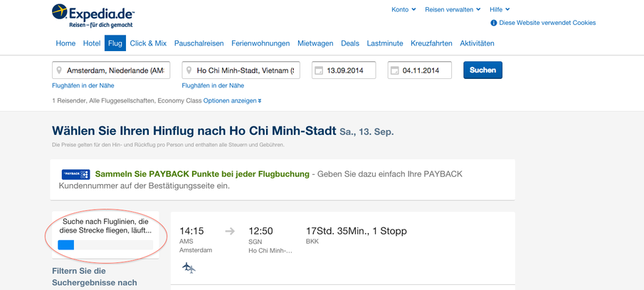Click Filtern Sie die Suchergebnisse nach heading
This screenshot has width=644, height=290.
[95, 277]
